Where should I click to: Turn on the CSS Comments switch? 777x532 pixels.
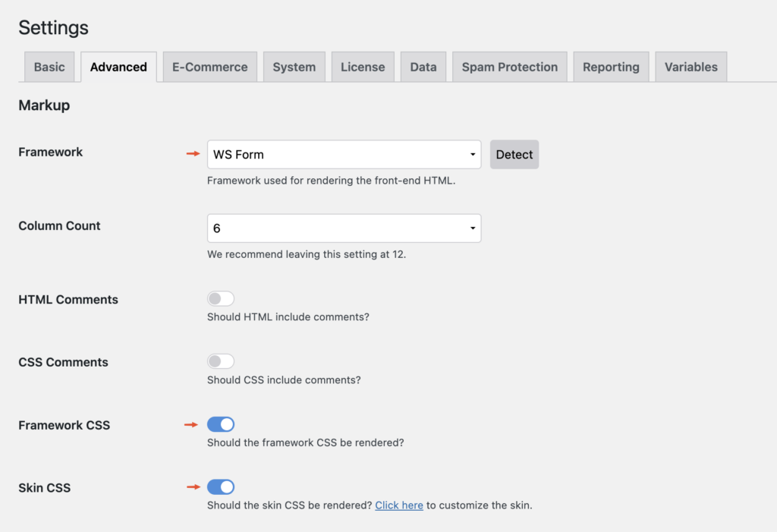(x=221, y=361)
